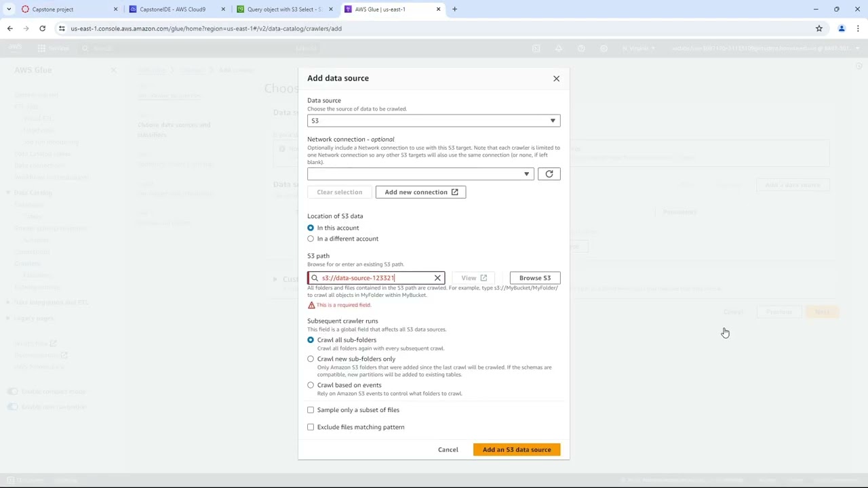Screen dimensions: 868x488
Task: Select the AWS Glue us-east-1 tab
Action: pyautogui.click(x=391, y=9)
